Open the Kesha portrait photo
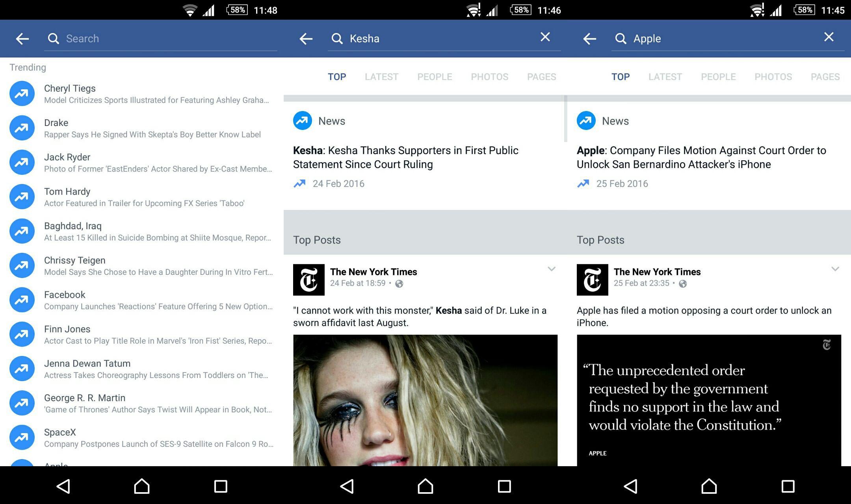This screenshot has width=851, height=504. [x=425, y=400]
